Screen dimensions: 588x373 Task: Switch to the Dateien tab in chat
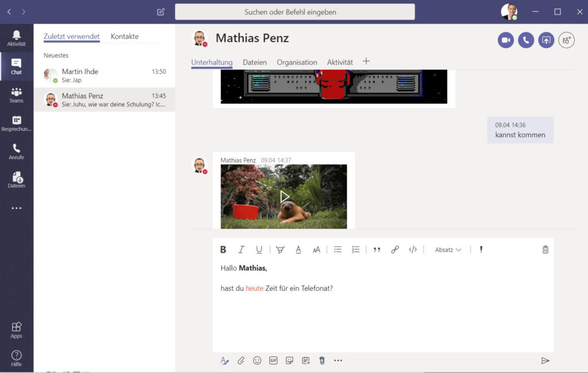click(254, 62)
